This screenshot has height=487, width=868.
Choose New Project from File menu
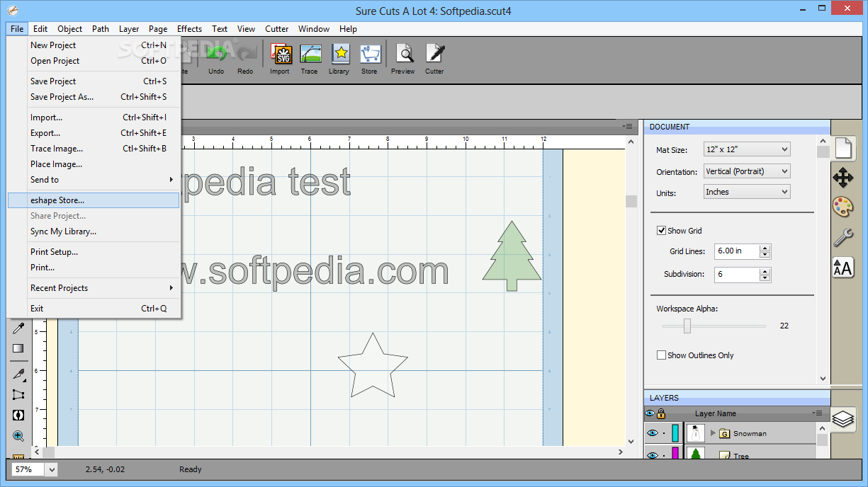point(94,45)
